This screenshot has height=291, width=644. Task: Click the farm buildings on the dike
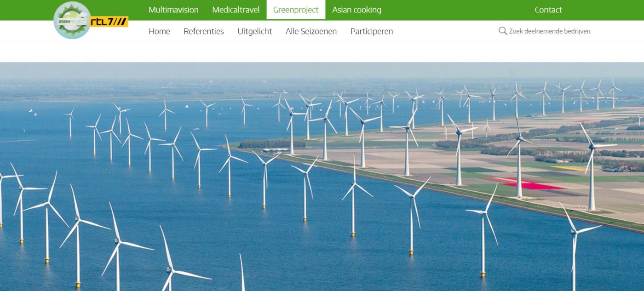(275, 150)
